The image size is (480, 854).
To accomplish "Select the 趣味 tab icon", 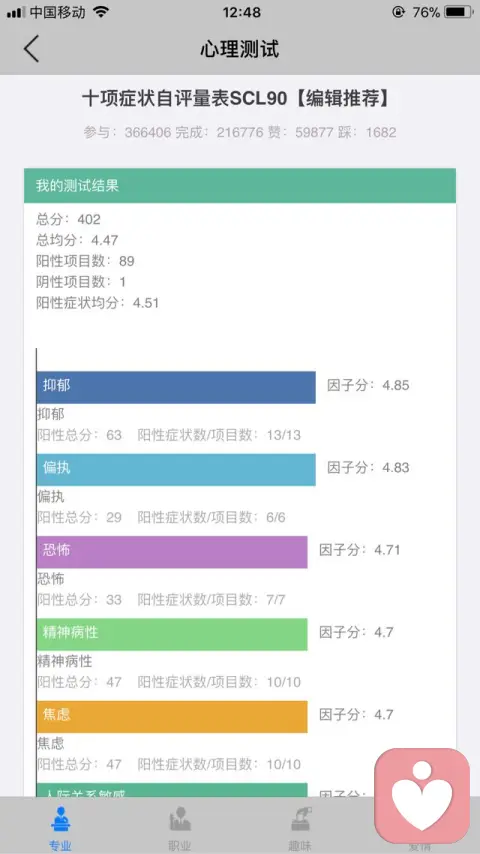I will pos(300,820).
